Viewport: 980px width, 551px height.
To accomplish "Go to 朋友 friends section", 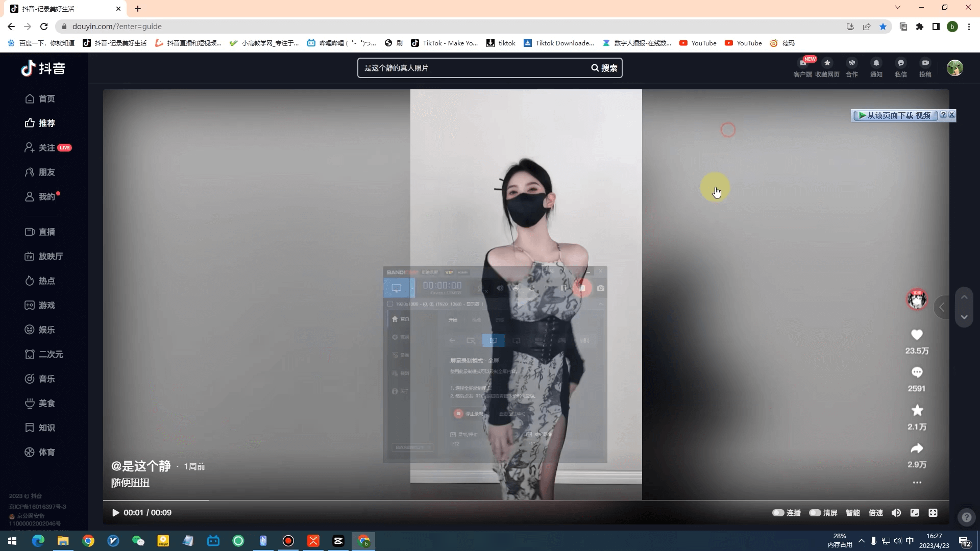I will tap(40, 172).
